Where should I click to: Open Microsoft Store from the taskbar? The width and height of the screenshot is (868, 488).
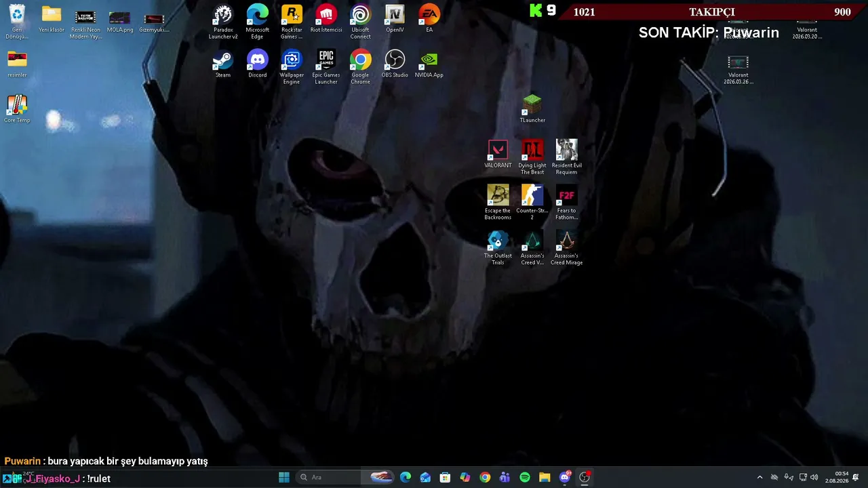pos(445,477)
